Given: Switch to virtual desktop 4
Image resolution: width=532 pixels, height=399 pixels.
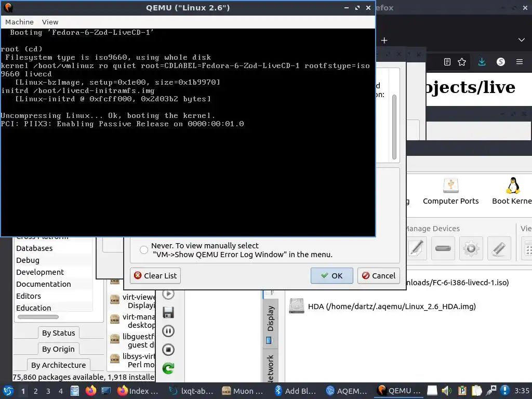Looking at the screenshot, I should pyautogui.click(x=61, y=391).
